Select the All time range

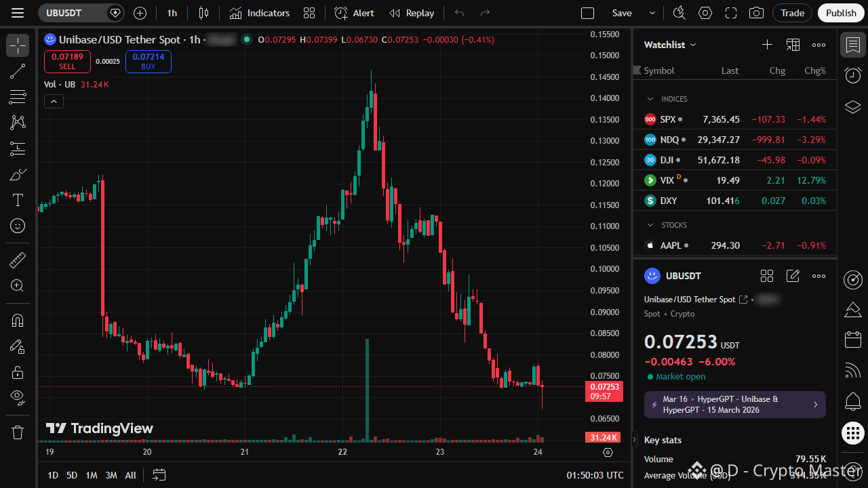pyautogui.click(x=131, y=475)
